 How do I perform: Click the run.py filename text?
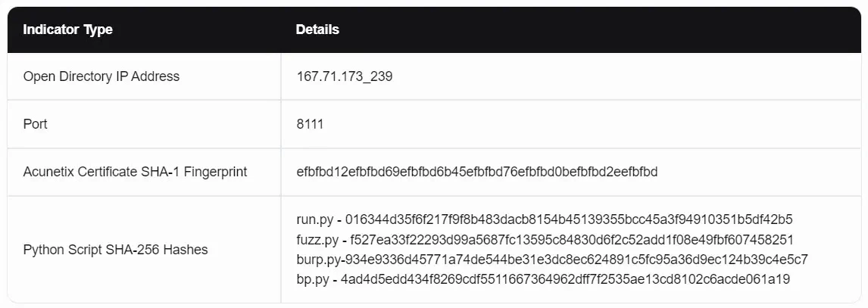314,220
